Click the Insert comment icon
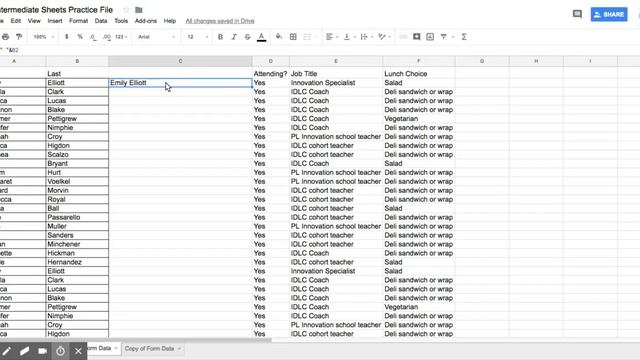The image size is (640, 360). coord(416,37)
